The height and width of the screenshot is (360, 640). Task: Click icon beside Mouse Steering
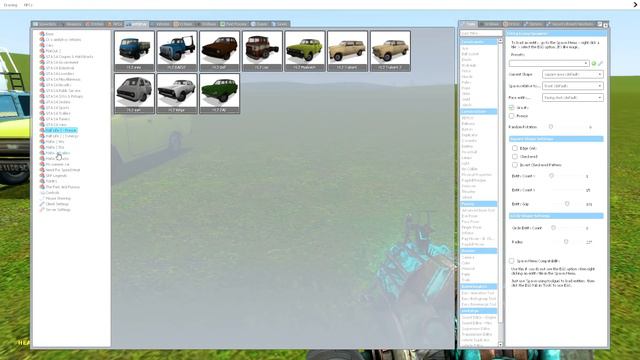(42, 198)
